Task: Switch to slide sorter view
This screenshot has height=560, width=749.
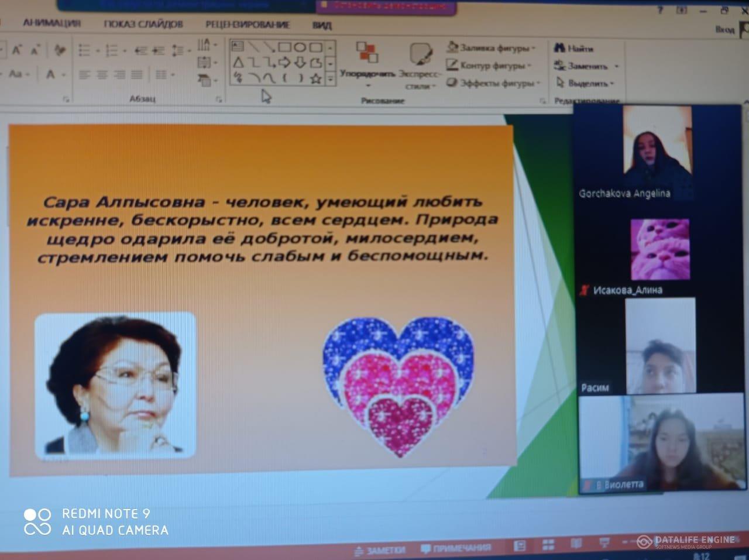Action: (x=548, y=545)
